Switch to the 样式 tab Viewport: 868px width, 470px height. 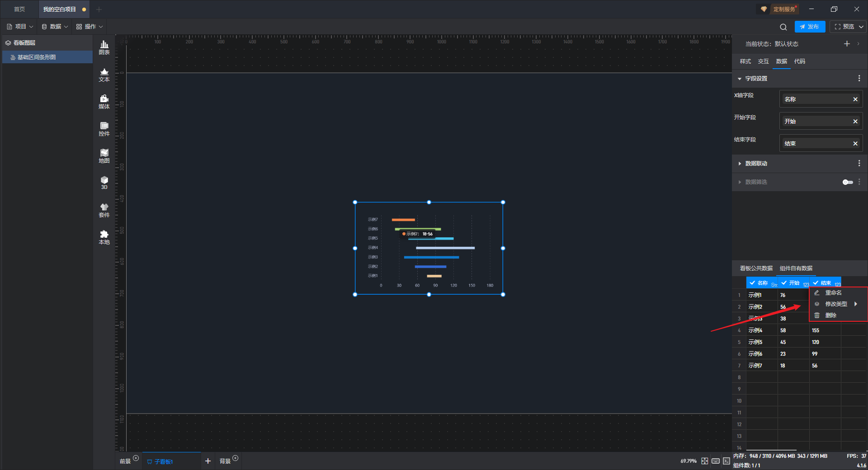745,61
